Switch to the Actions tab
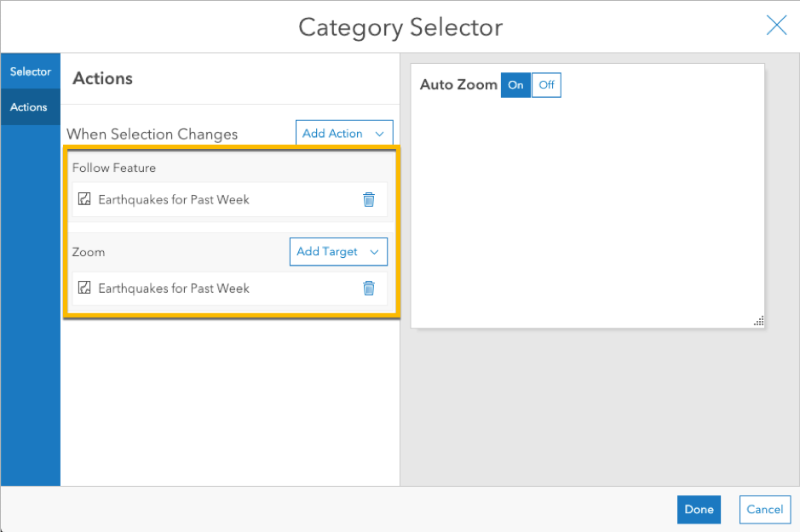Image resolution: width=800 pixels, height=532 pixels. click(29, 107)
